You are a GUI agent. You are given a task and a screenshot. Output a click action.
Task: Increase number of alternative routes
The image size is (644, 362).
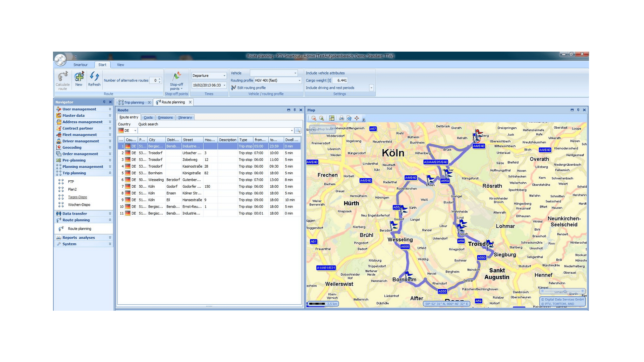coord(160,79)
